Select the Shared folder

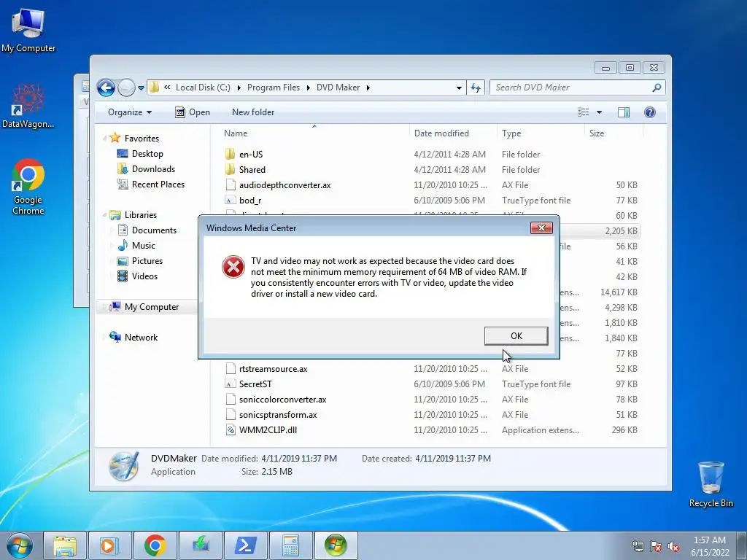pyautogui.click(x=252, y=169)
